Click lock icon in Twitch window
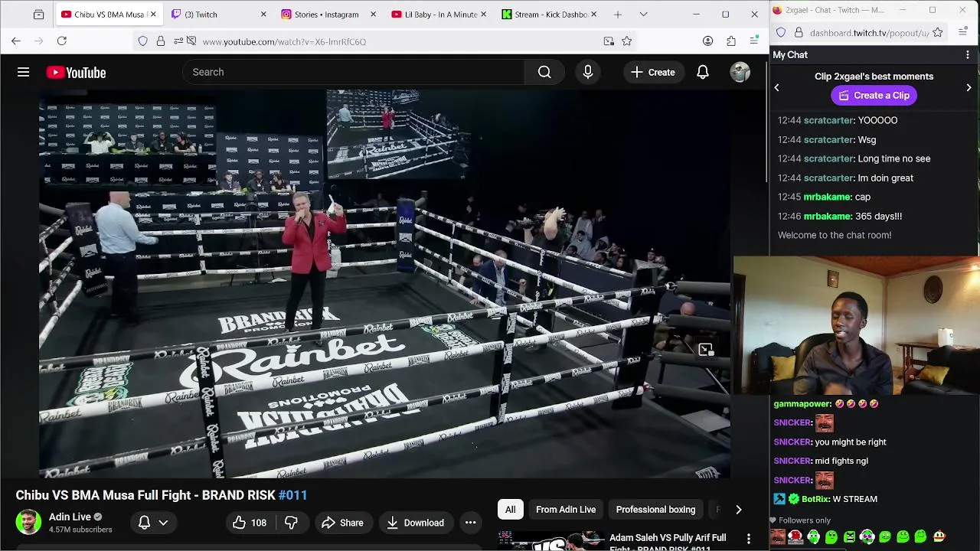This screenshot has height=551, width=980. pyautogui.click(x=799, y=33)
